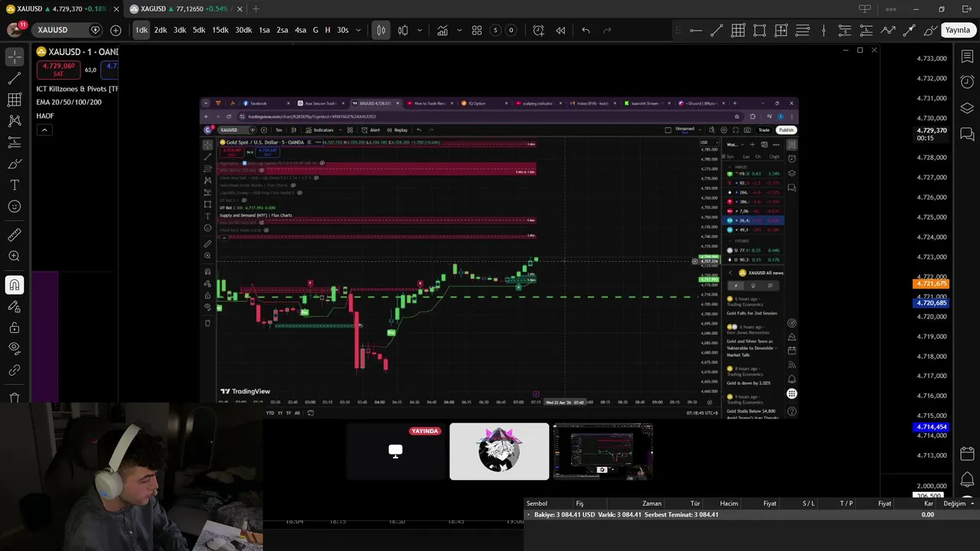Viewport: 980px width, 551px height.
Task: Select the XABCD pattern tool
Action: click(x=15, y=121)
